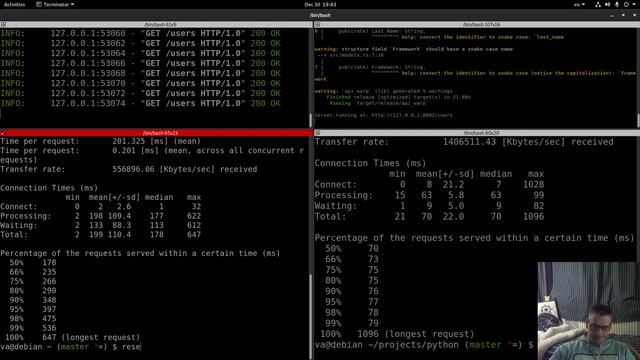Click 'structure field Framework' warning line
This screenshot has height=360, width=640.
click(413, 49)
